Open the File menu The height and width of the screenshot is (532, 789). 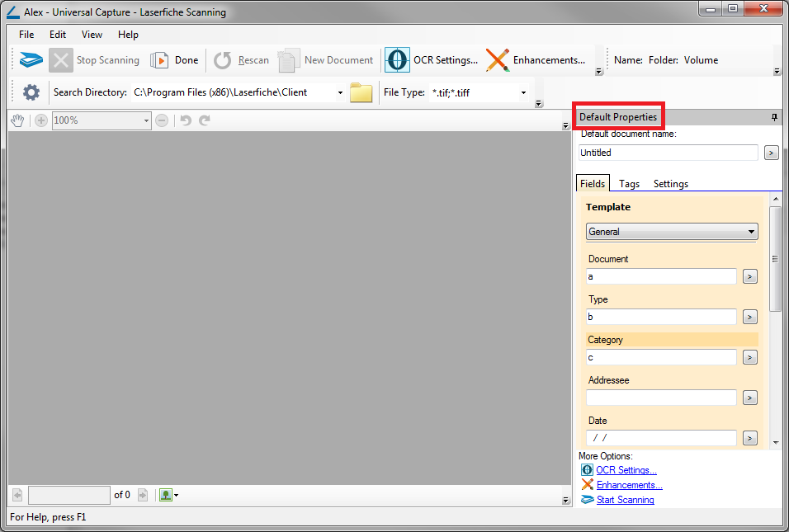[x=26, y=35]
